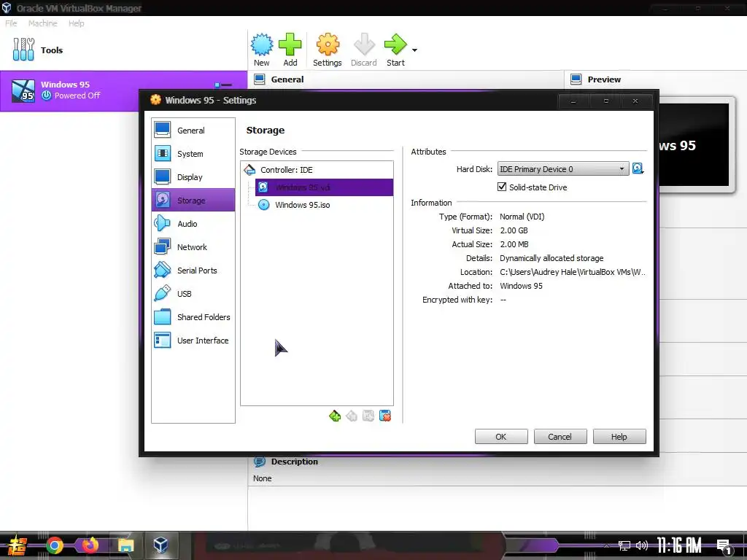Open the User Interface settings category
The height and width of the screenshot is (560, 747).
pos(193,341)
